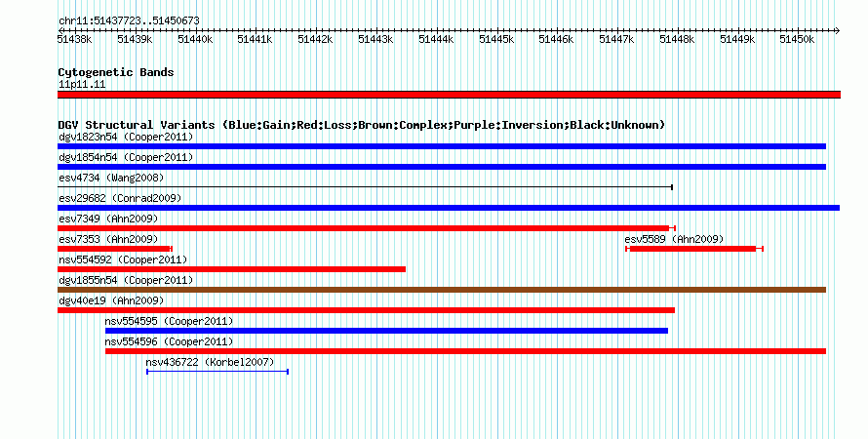Select the 11p11.11 band label
Viewport: 868px width, 439px height.
pos(82,85)
